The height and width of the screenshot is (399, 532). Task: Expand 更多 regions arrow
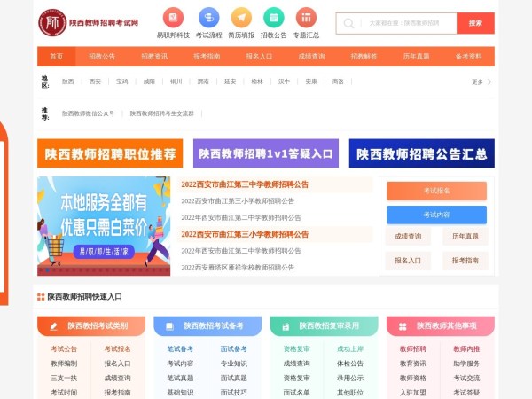coord(489,82)
